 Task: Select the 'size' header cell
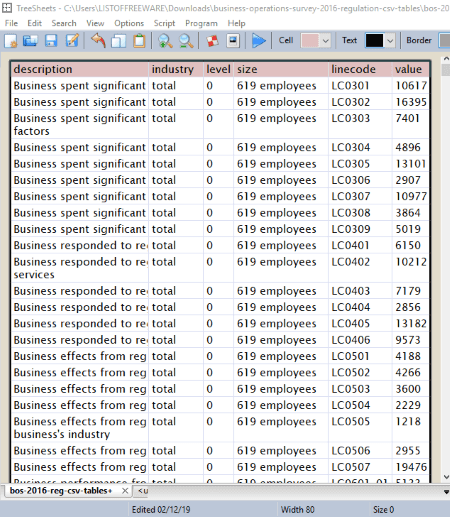point(281,69)
